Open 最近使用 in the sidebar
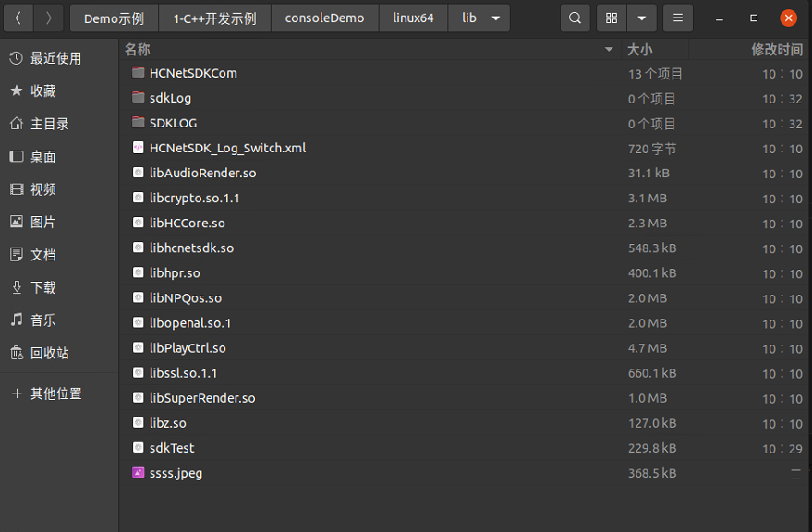 pyautogui.click(x=59, y=58)
